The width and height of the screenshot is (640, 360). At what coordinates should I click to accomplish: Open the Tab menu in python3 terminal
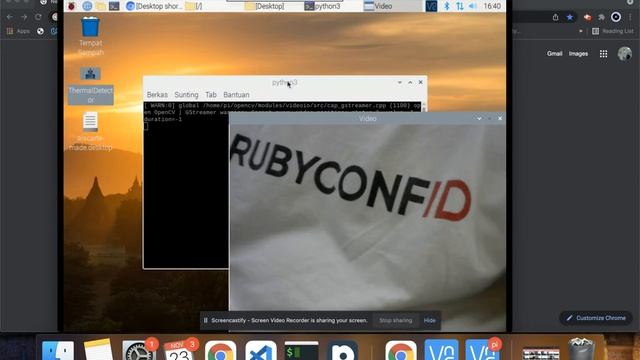[211, 95]
